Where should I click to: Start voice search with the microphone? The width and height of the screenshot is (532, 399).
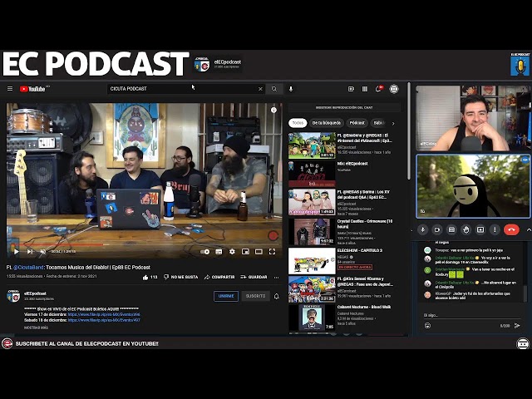click(291, 89)
